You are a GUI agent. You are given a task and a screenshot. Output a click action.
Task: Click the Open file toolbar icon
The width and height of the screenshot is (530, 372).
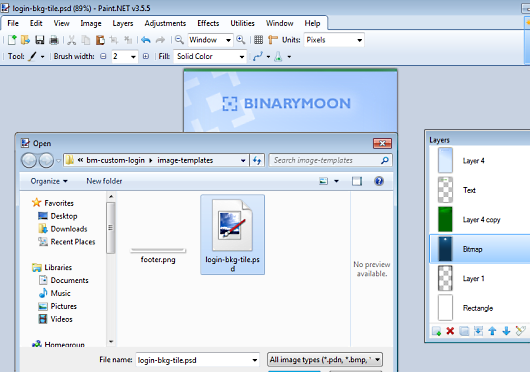(25, 40)
